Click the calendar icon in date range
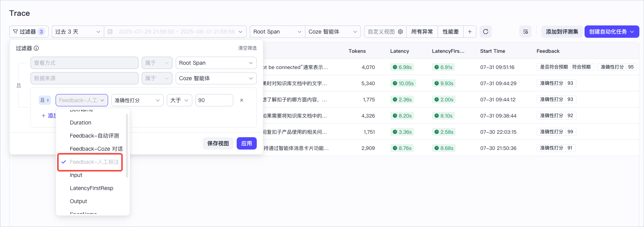 coord(110,32)
